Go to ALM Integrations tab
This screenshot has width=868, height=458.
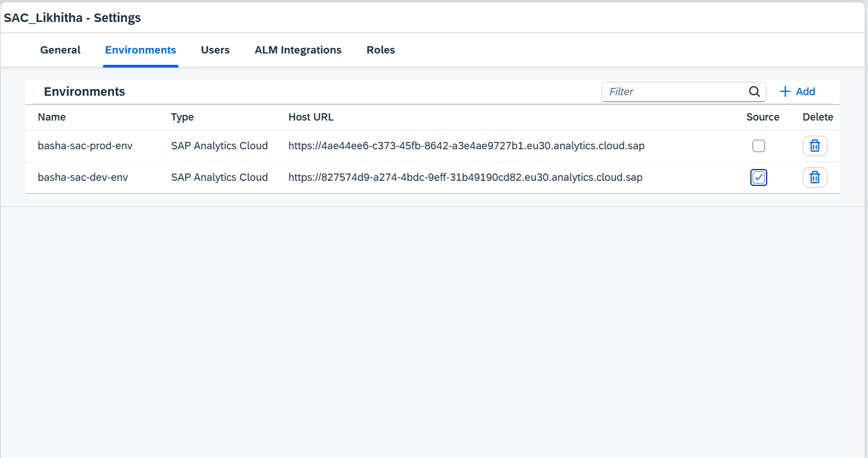pos(298,50)
